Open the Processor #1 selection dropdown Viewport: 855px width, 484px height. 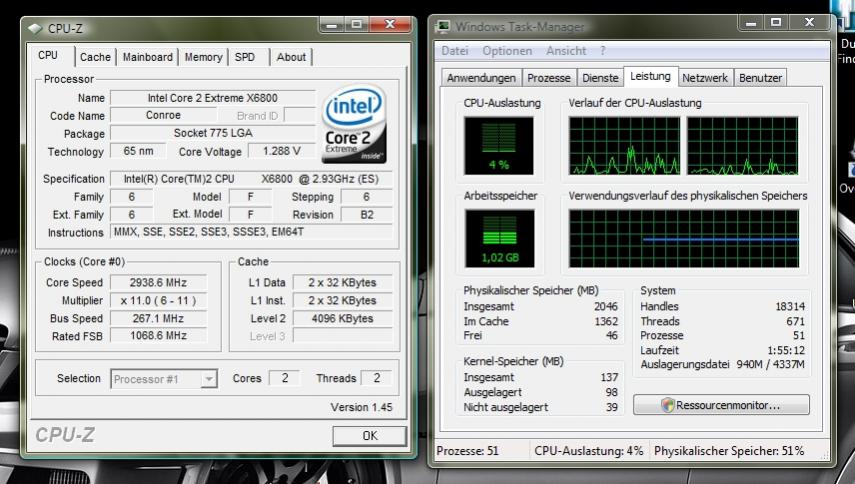click(164, 379)
